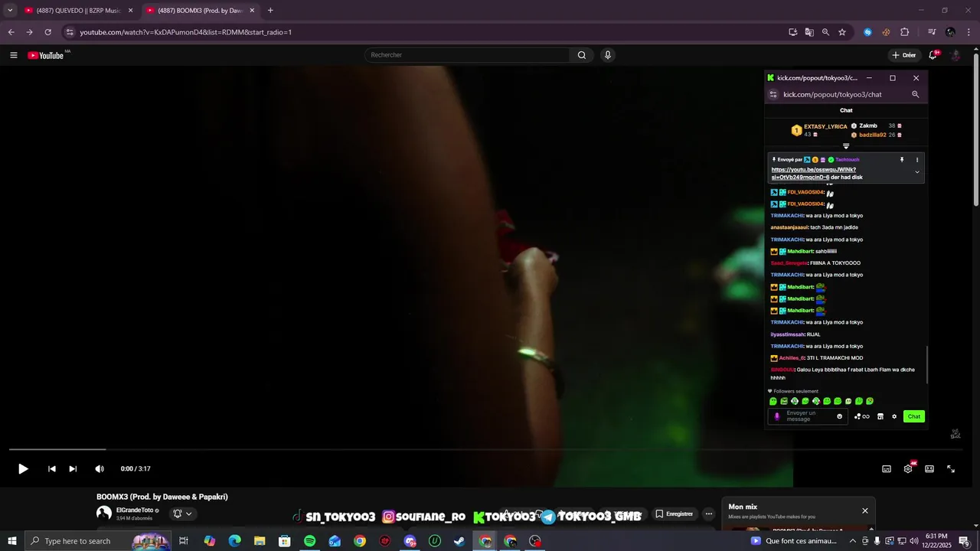980x551 pixels.
Task: Expand subscription notification bell dropdown
Action: click(x=182, y=514)
